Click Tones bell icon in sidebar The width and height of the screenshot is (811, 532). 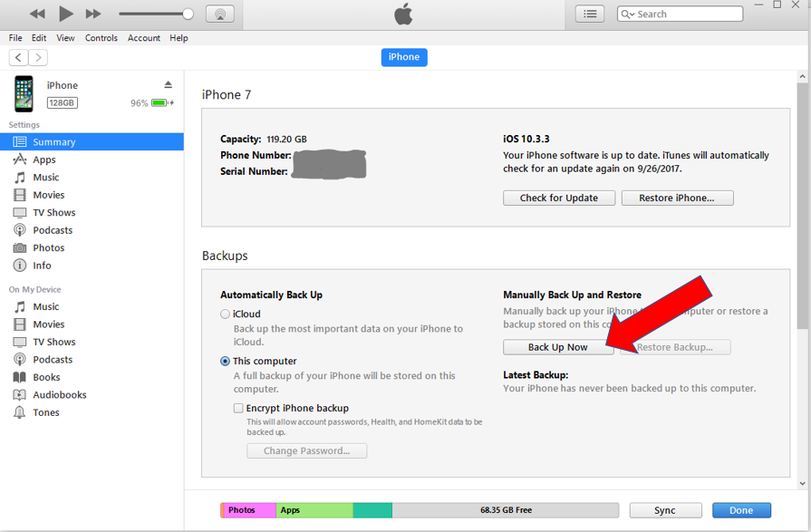pos(20,412)
